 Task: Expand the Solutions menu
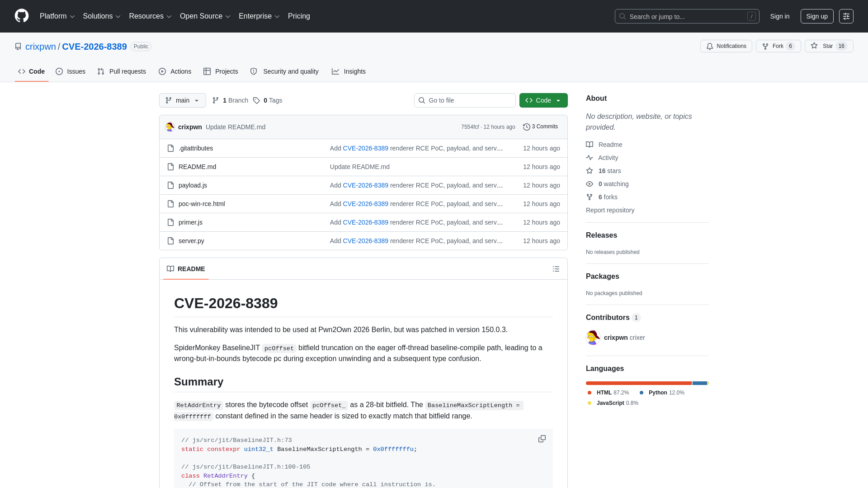pos(102,16)
